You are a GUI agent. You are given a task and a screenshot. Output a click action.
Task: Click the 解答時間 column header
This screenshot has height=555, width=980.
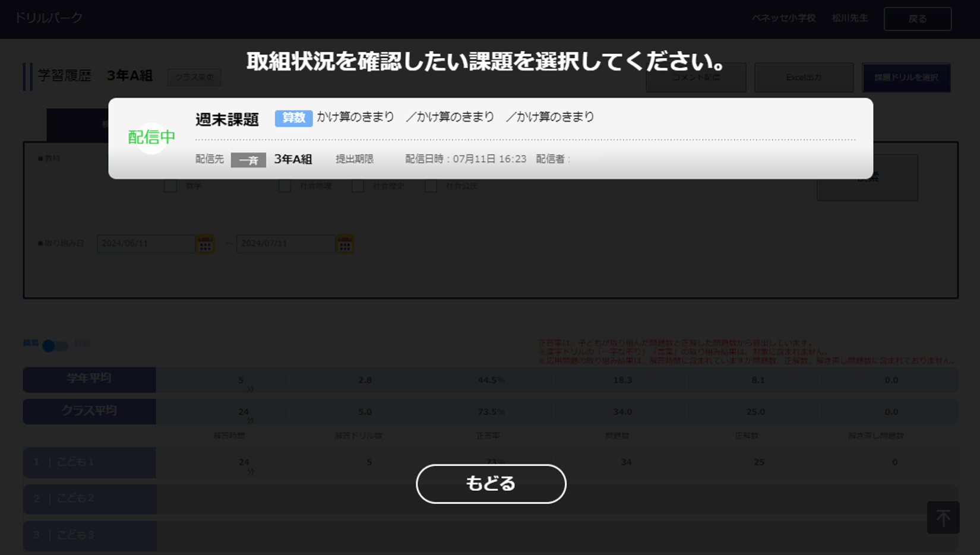point(229,436)
